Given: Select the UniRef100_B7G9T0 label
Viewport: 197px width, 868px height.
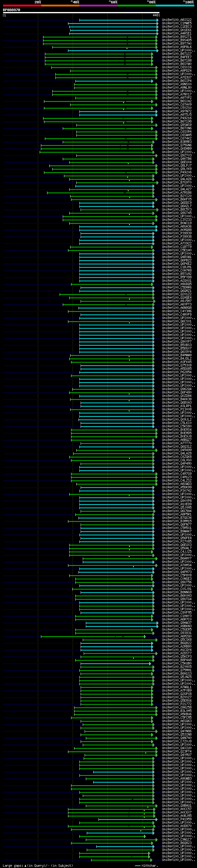Looking at the screenshot, I should point(177,183).
